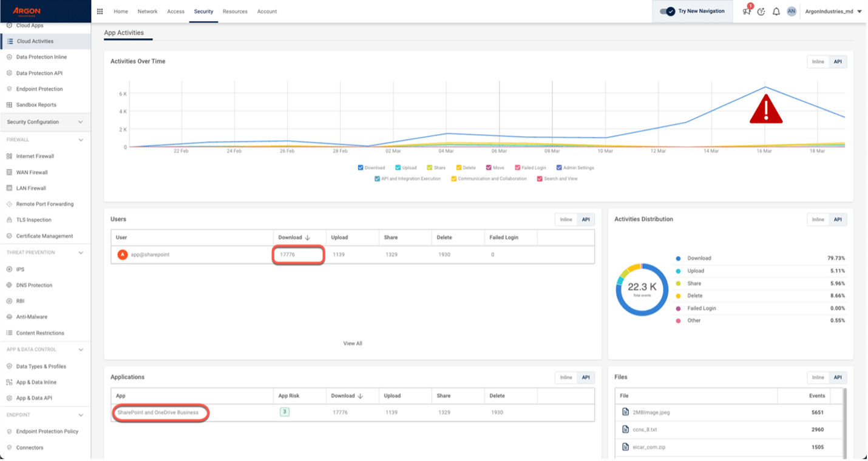Uncheck Upload legend checkbox
Image resolution: width=868 pixels, height=461 pixels.
click(x=398, y=168)
